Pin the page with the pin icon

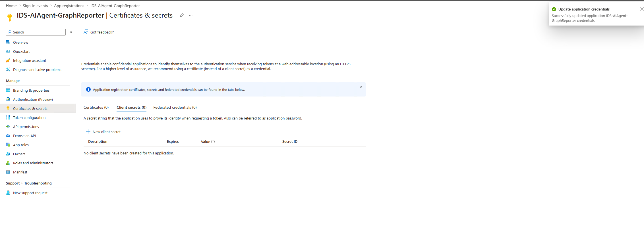click(182, 15)
